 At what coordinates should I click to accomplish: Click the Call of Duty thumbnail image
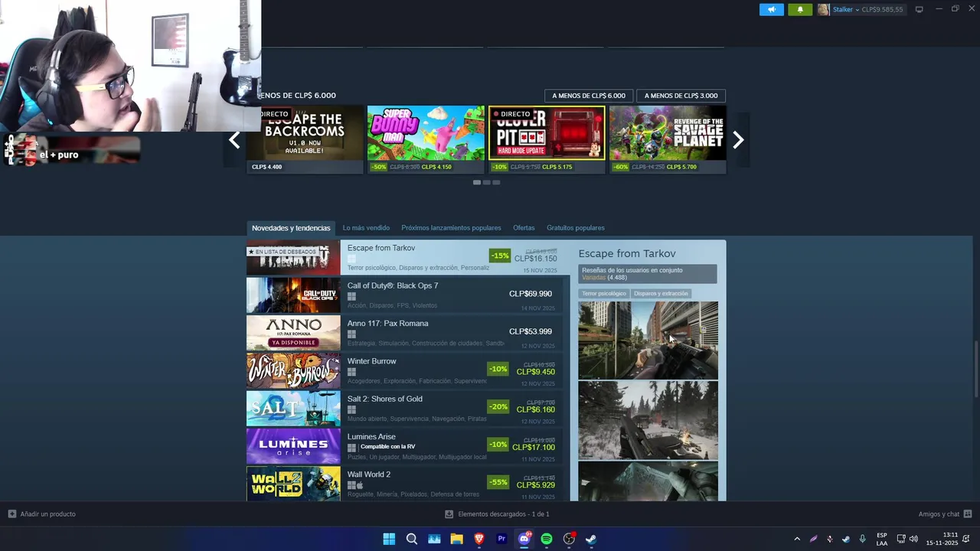pos(293,295)
